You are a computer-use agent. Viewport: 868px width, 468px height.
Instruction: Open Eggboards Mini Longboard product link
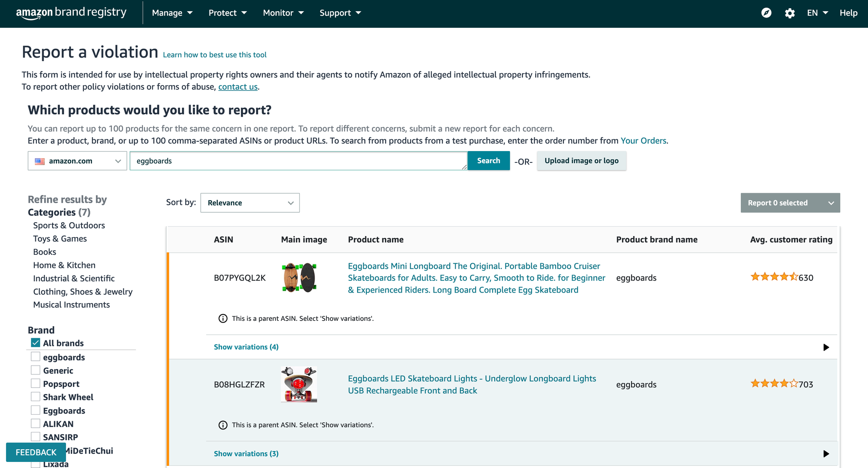pos(476,278)
